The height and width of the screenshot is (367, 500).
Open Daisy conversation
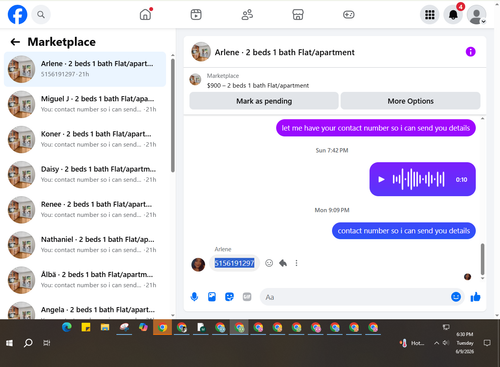click(85, 174)
